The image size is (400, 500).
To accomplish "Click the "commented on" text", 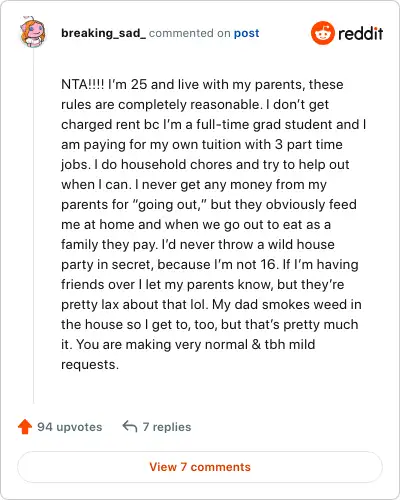I will tap(190, 33).
